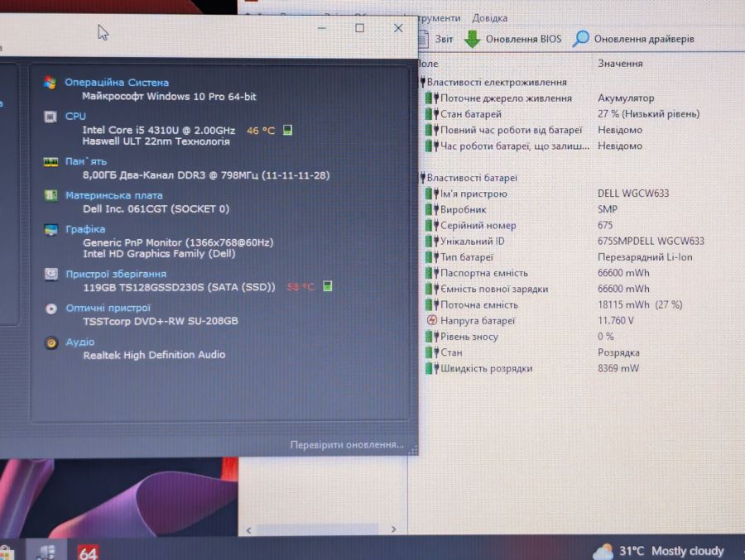The width and height of the screenshot is (745, 560).
Task: Open the Довідка menu in AIDA64
Action: click(x=489, y=18)
